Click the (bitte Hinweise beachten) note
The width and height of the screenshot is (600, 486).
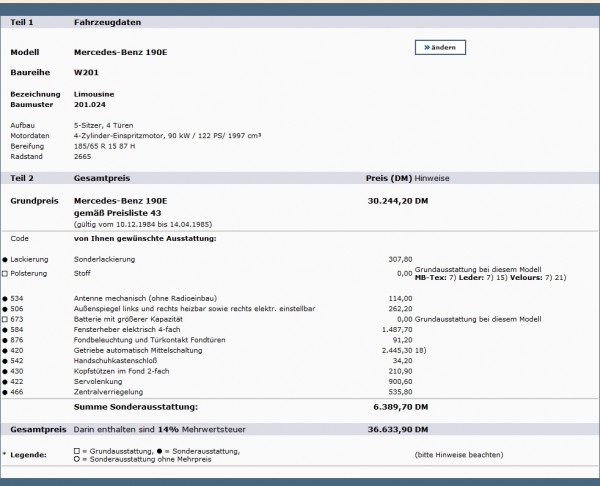(x=459, y=455)
